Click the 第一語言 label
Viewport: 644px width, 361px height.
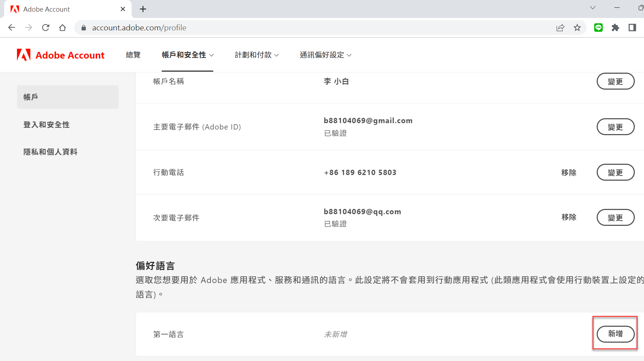168,334
